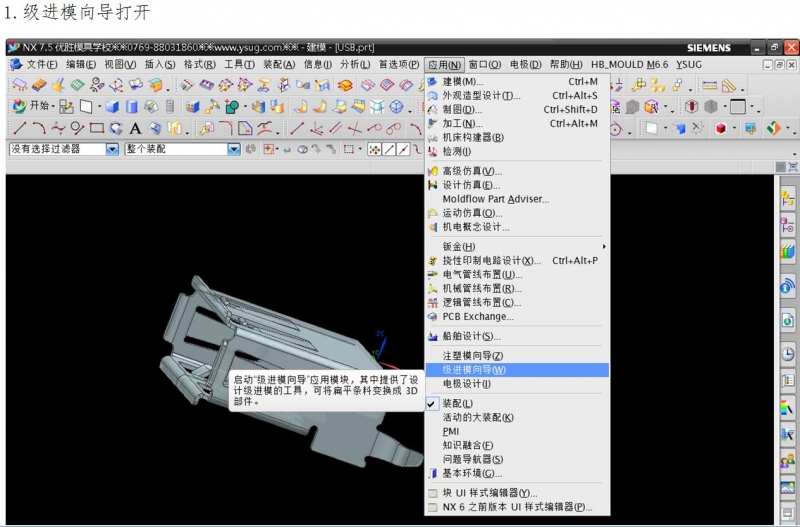The height and width of the screenshot is (527, 800).
Task: Click the Line curve tool icon
Action: click(x=20, y=128)
